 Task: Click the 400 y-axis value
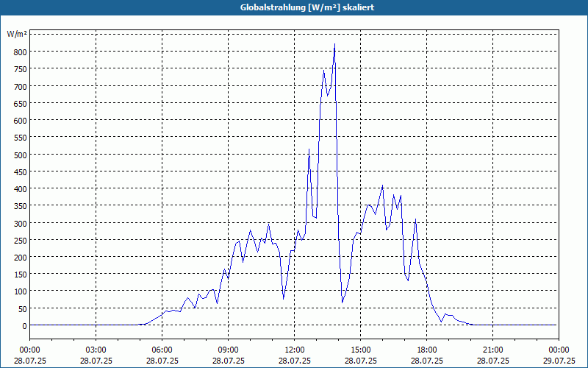pyautogui.click(x=21, y=189)
